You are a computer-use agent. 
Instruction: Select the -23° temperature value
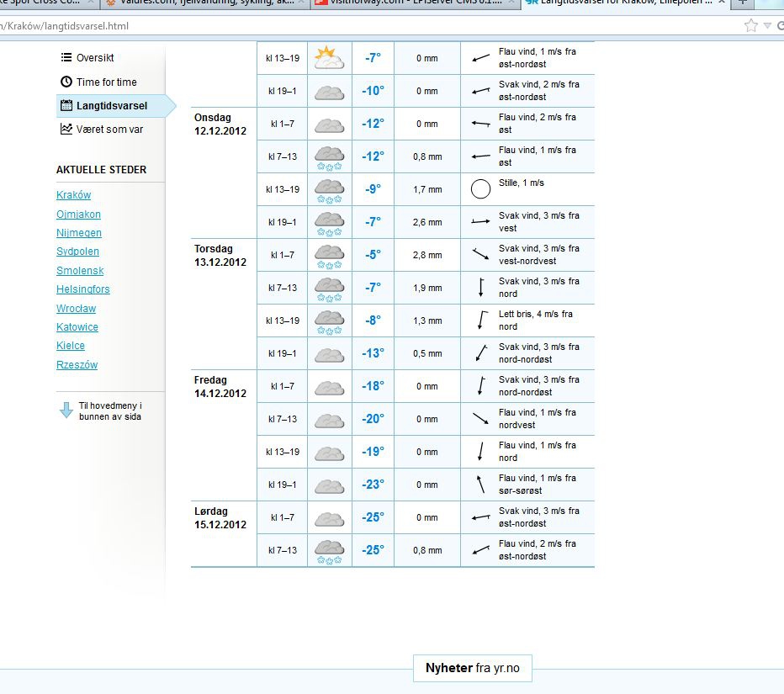tap(373, 485)
